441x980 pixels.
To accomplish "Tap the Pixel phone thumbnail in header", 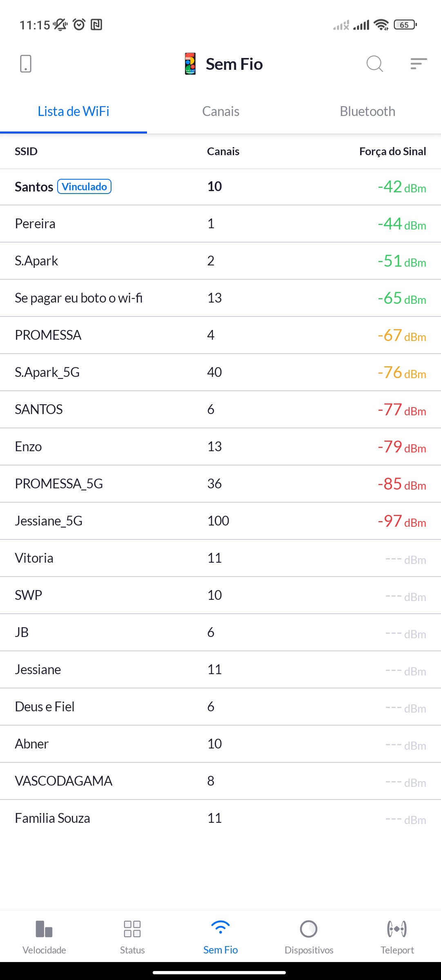I will point(190,64).
